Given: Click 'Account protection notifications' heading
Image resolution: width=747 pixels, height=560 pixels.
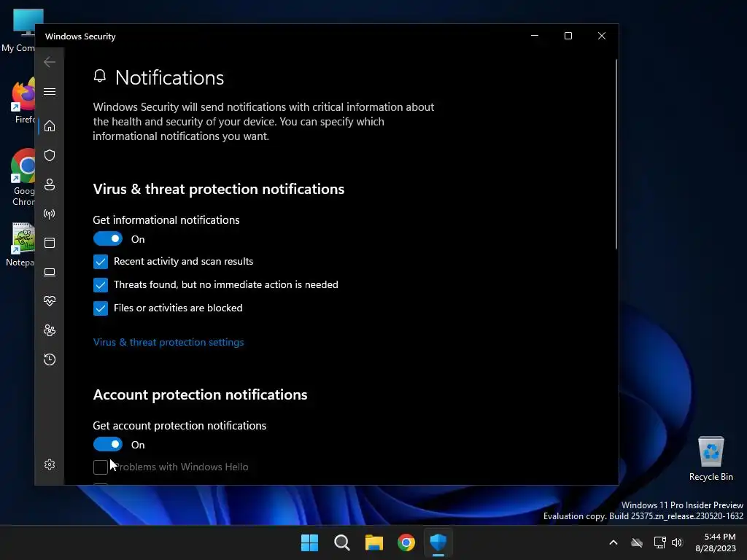Looking at the screenshot, I should coord(200,394).
